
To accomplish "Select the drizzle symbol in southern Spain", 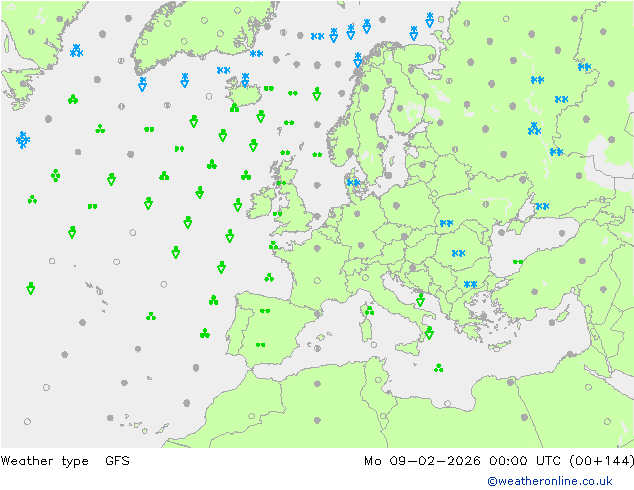I will coord(260,345).
